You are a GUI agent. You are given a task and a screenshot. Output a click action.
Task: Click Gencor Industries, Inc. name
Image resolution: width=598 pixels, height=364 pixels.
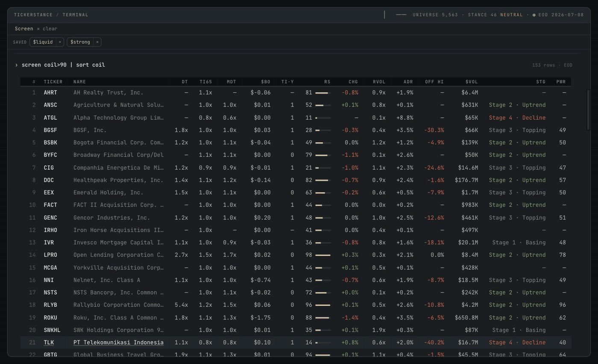[111, 217]
